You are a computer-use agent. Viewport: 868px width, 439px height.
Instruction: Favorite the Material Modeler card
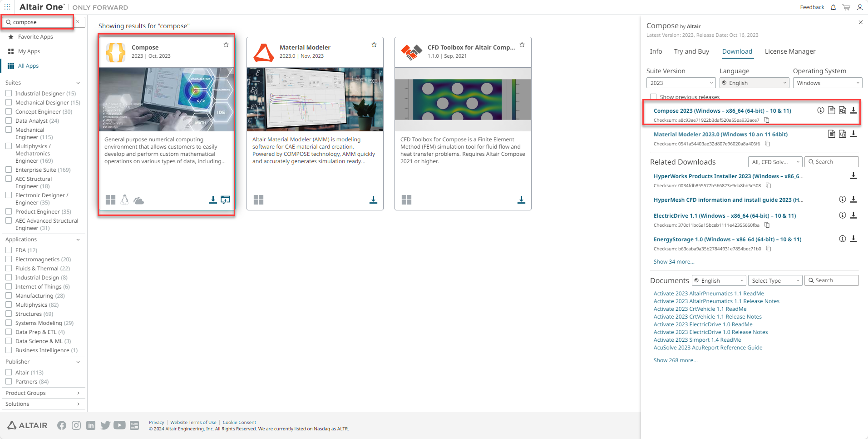pyautogui.click(x=374, y=45)
